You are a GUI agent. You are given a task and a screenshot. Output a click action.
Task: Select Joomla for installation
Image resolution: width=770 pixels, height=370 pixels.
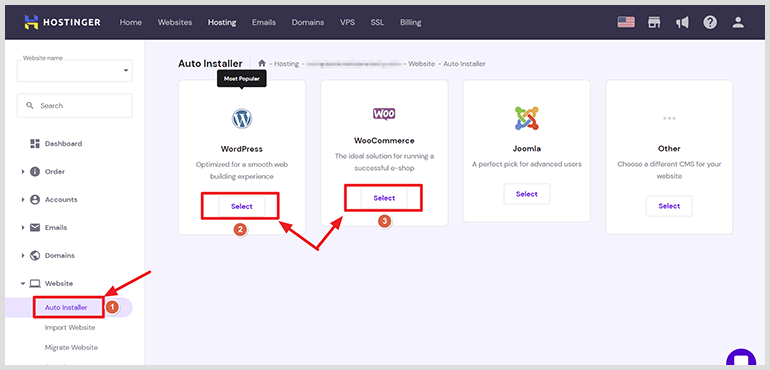click(526, 194)
